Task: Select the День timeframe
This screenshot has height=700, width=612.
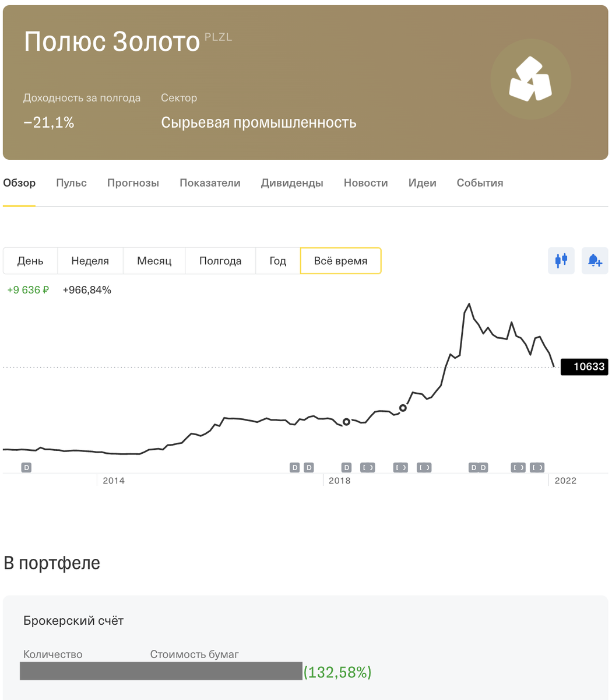Action: click(30, 261)
